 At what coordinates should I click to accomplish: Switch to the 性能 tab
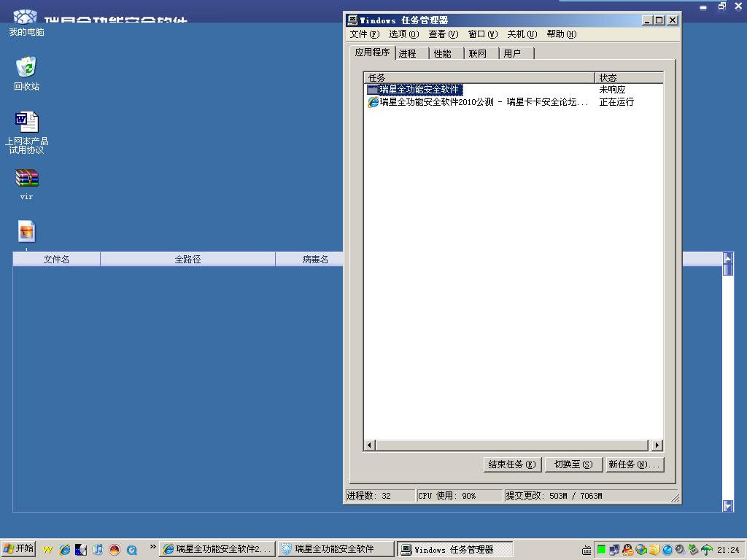443,53
